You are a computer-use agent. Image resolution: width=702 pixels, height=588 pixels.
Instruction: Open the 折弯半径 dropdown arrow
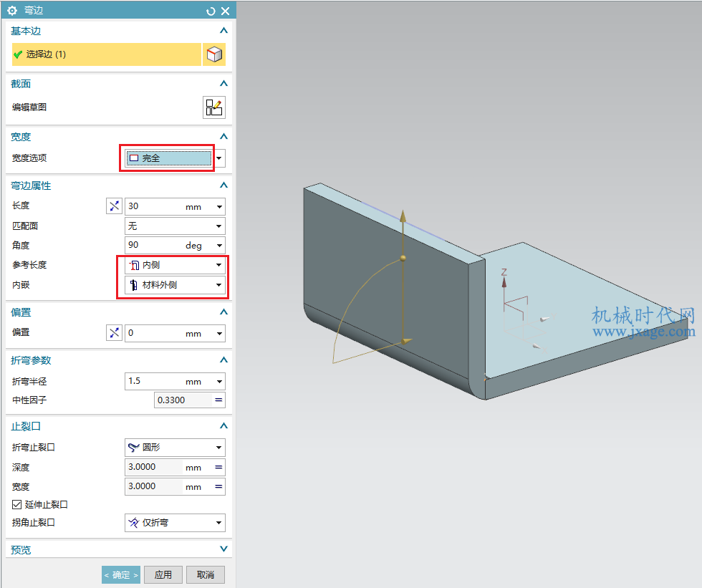[x=219, y=382]
